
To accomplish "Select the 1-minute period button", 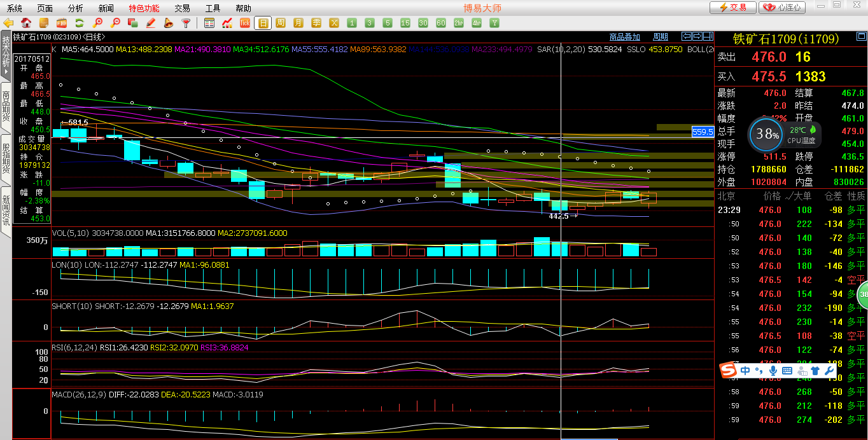I will point(352,23).
